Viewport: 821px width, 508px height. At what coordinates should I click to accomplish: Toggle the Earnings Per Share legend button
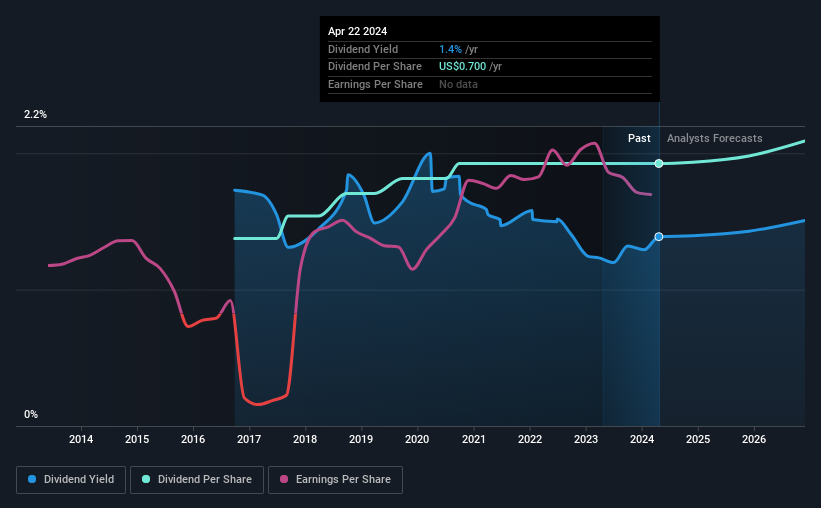pyautogui.click(x=335, y=480)
